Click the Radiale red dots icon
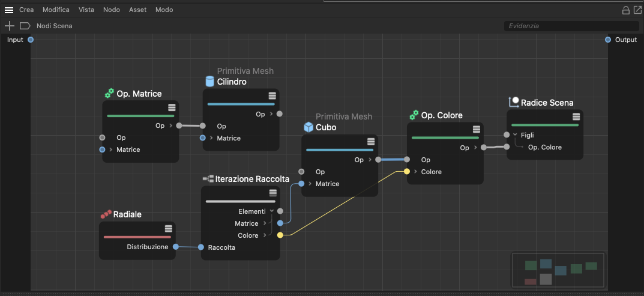 tap(106, 214)
